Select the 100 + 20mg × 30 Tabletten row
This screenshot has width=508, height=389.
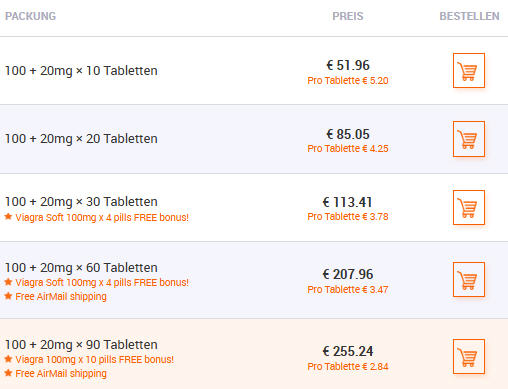254,208
